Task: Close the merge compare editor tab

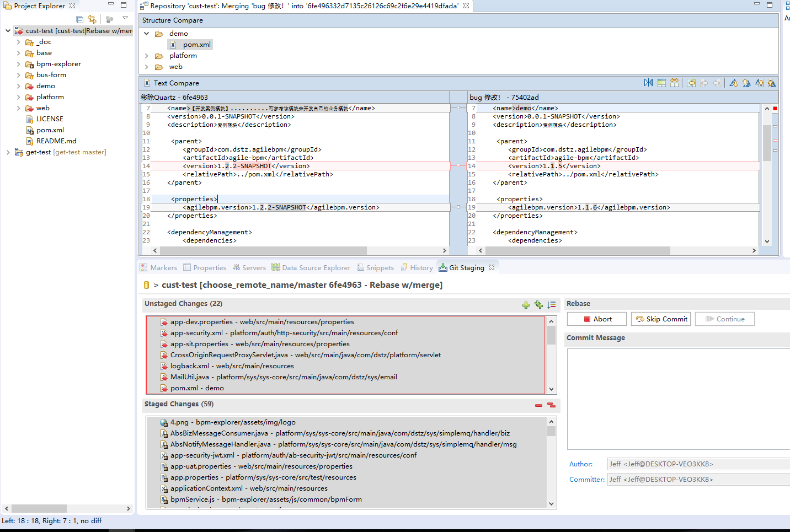Action: [x=466, y=6]
